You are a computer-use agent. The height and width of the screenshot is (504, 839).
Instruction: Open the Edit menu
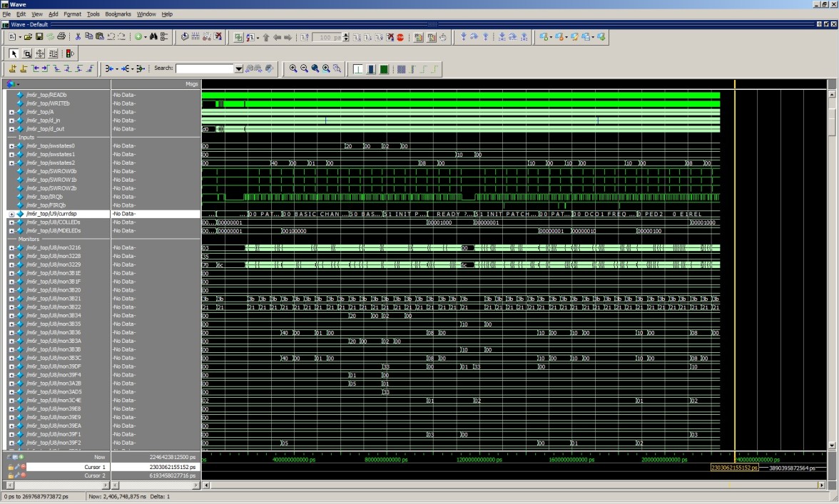(x=21, y=14)
